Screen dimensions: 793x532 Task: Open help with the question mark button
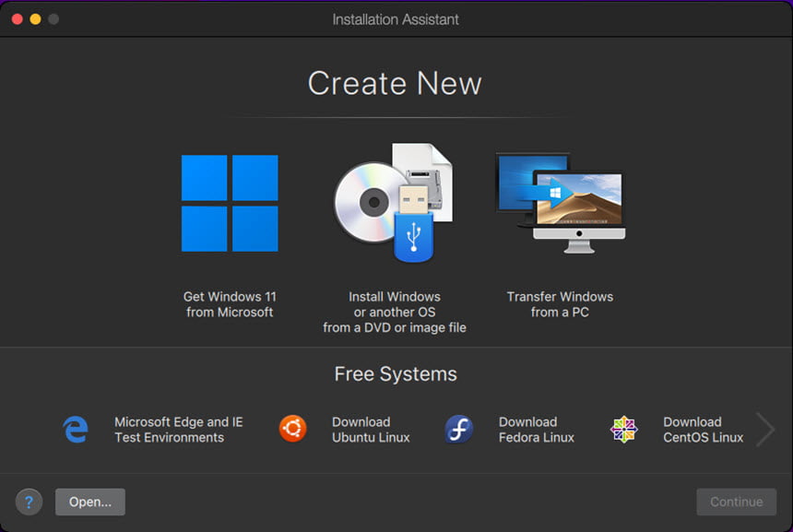[x=29, y=502]
